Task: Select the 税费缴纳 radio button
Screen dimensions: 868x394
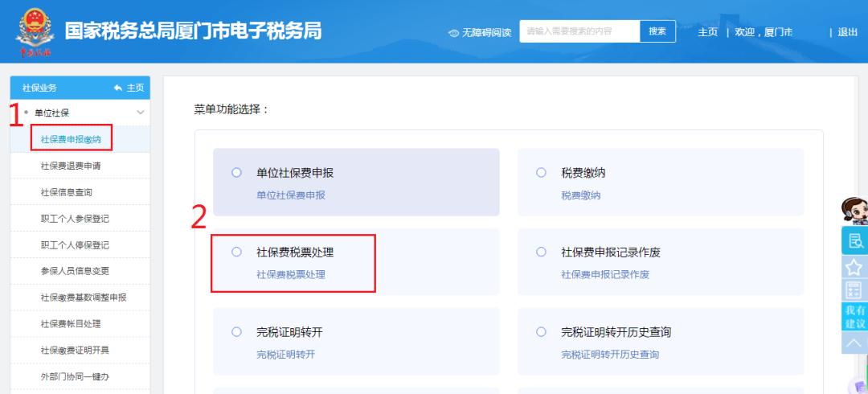Action: (541, 172)
